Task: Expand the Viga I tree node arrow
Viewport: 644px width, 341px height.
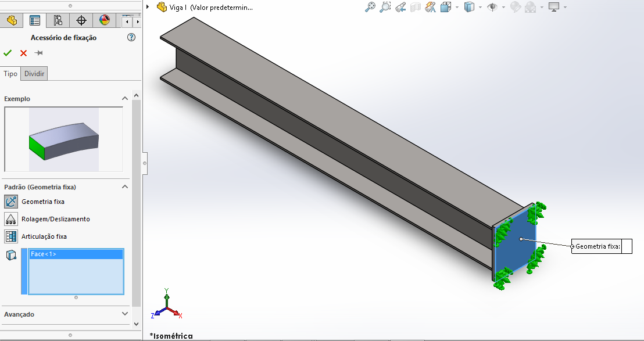Action: pyautogui.click(x=148, y=7)
